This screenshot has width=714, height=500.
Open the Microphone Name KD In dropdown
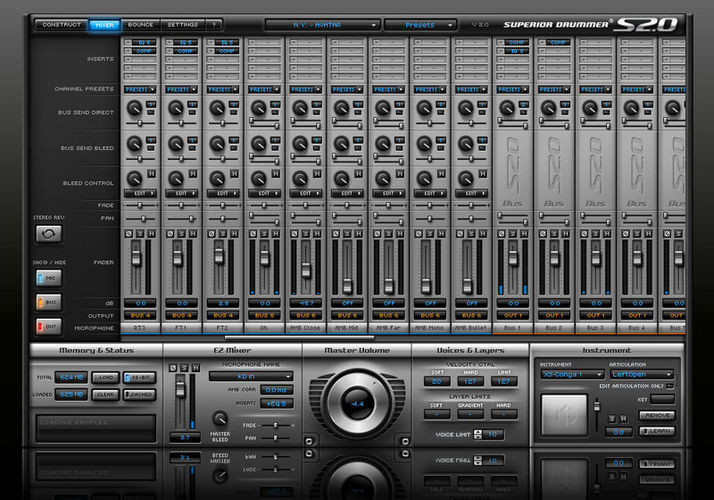(251, 376)
